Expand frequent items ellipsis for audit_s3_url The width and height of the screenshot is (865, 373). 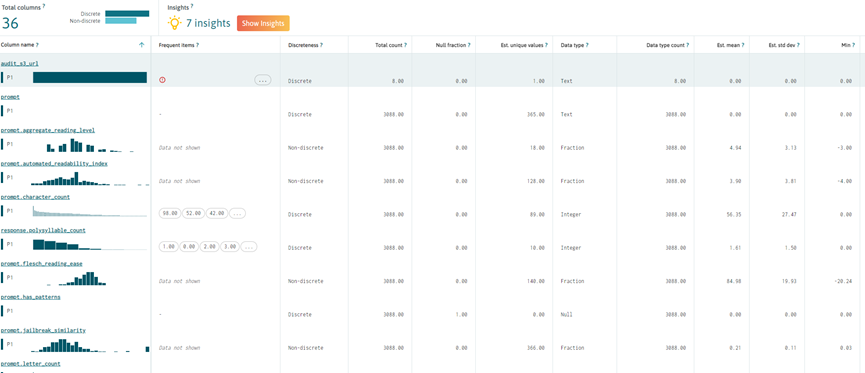tap(263, 81)
